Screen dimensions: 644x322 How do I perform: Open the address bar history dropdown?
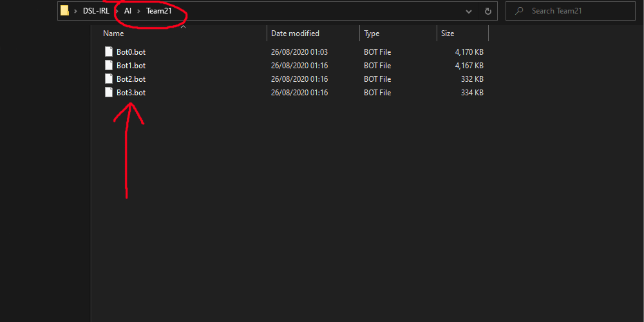[x=469, y=11]
